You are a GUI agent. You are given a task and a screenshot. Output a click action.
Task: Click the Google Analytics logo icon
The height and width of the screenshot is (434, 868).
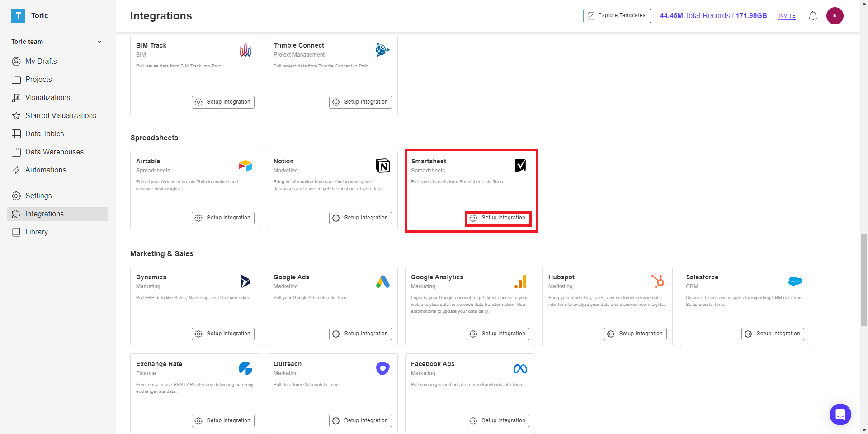click(520, 281)
